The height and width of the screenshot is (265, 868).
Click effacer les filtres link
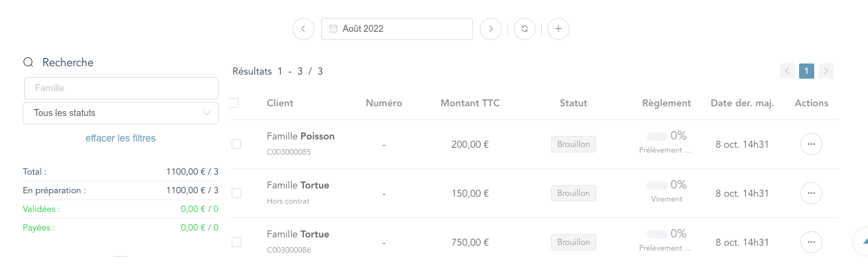coord(121,138)
